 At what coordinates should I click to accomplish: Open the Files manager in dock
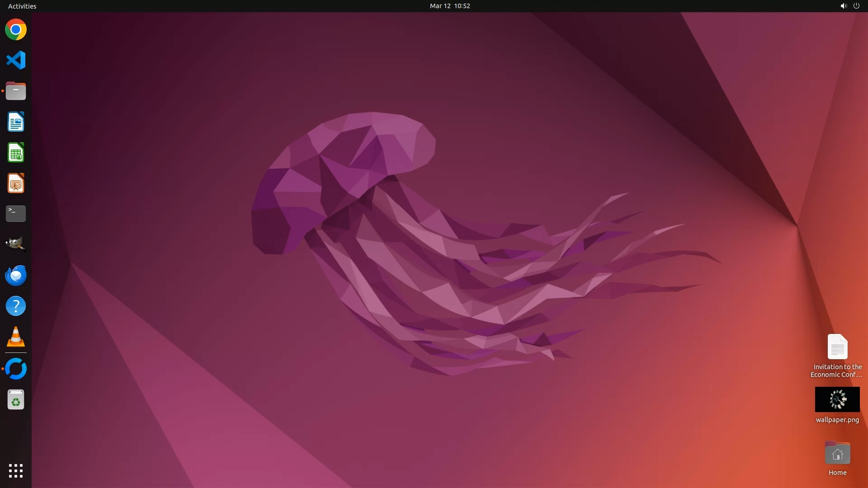(x=16, y=91)
